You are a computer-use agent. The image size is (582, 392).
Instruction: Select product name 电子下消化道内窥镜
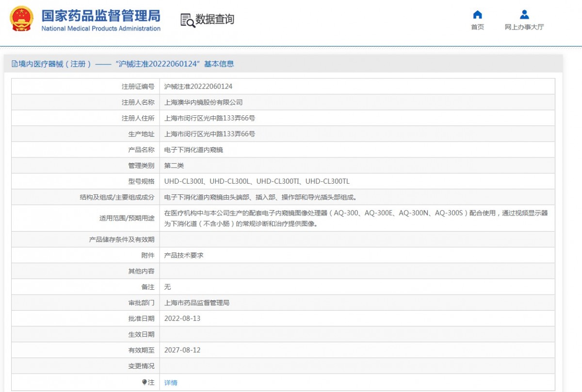pos(194,150)
